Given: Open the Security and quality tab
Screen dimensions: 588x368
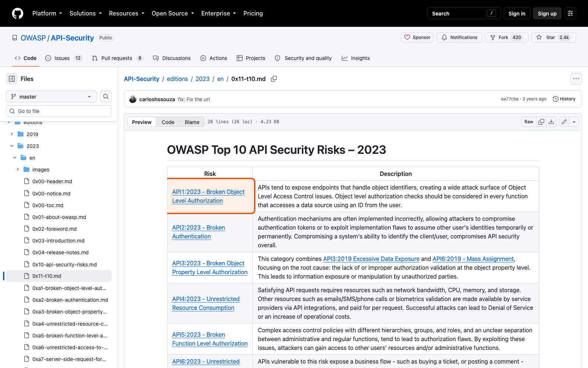Looking at the screenshot, I should 303,58.
